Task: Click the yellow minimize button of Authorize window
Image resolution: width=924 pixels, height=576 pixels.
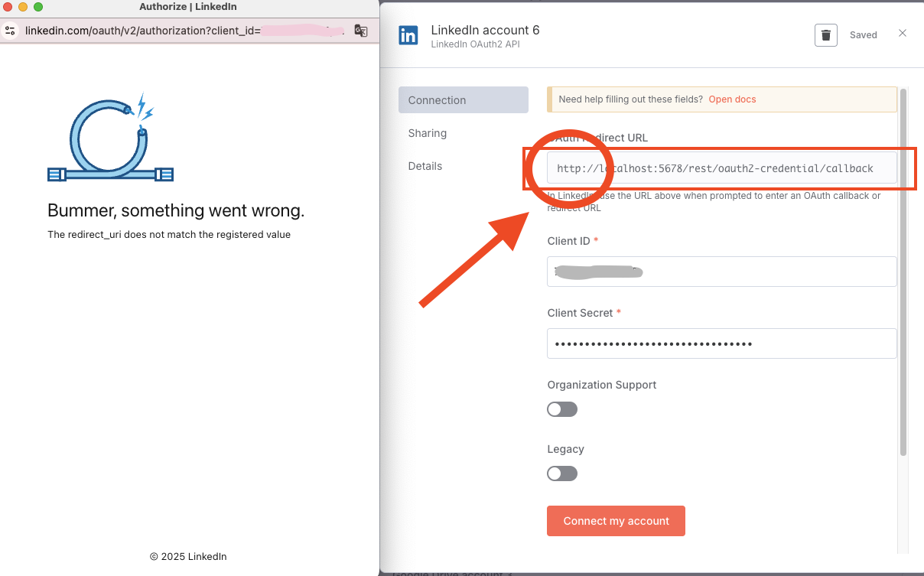Action: 23,7
